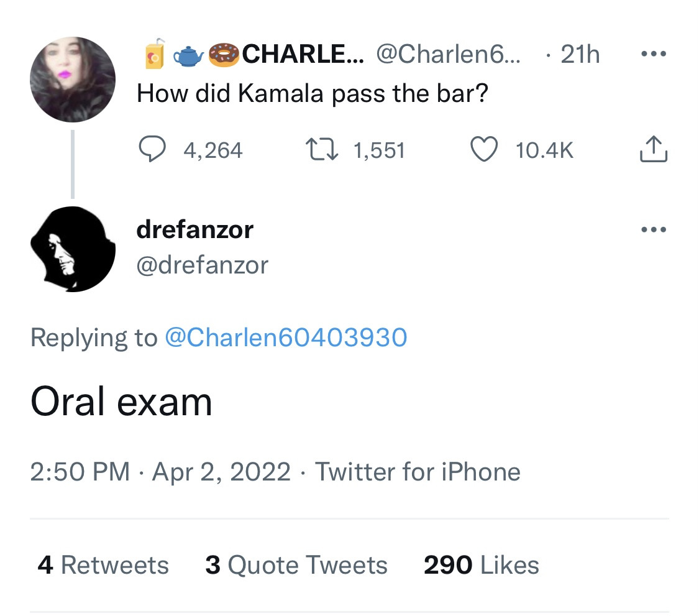Click the bold drefanzor display name
Viewport: 699px width, 616px height.
point(194,230)
